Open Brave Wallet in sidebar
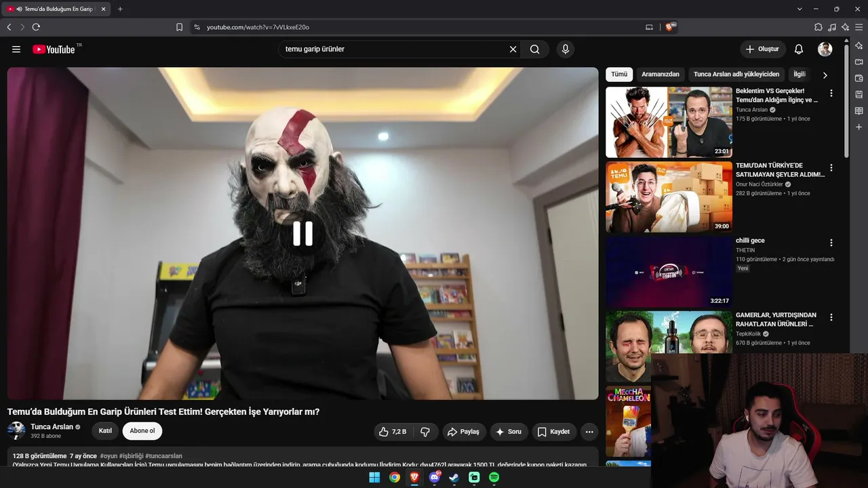The width and height of the screenshot is (868, 488). click(x=859, y=78)
